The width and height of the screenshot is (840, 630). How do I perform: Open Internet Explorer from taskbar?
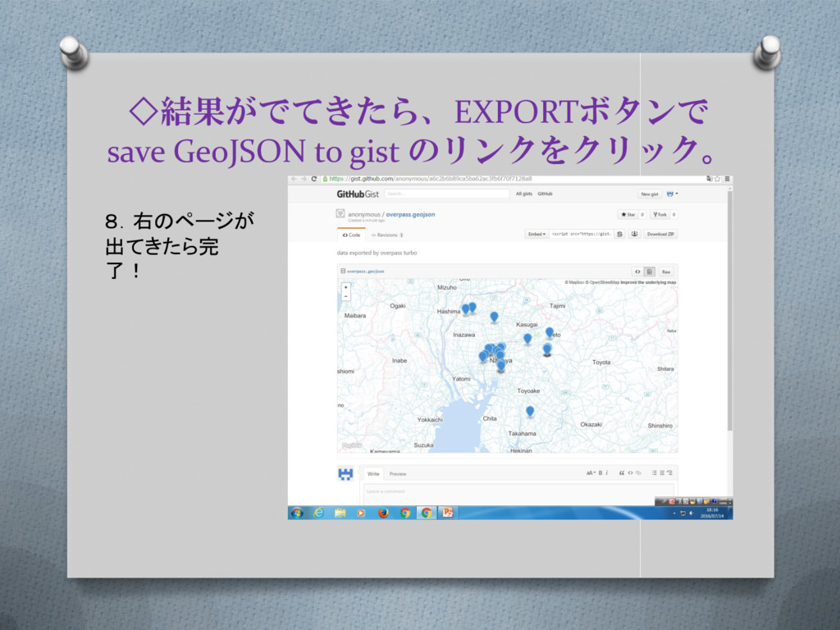click(x=319, y=513)
